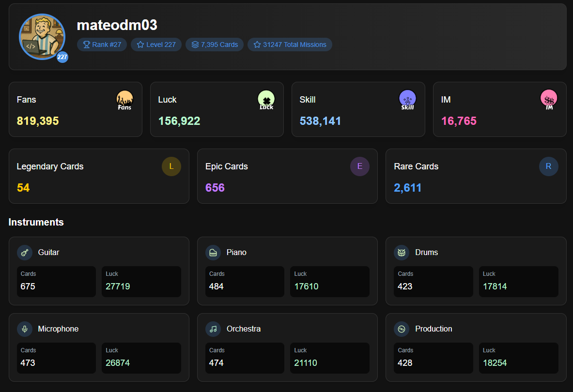
Task: Click the 31247 Total Missions badge
Action: point(290,45)
